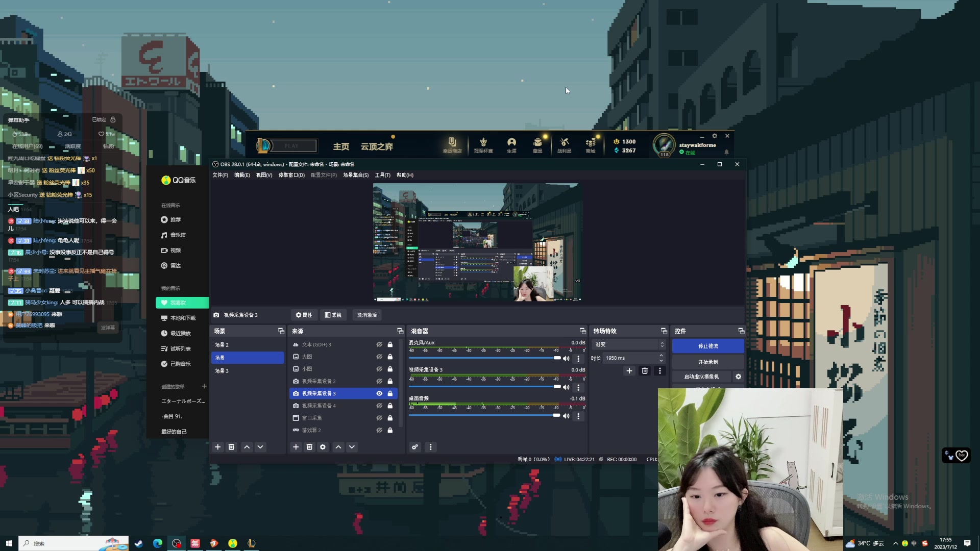Open source properties gear in Sources toolbar
Image resolution: width=980 pixels, height=551 pixels.
323,447
